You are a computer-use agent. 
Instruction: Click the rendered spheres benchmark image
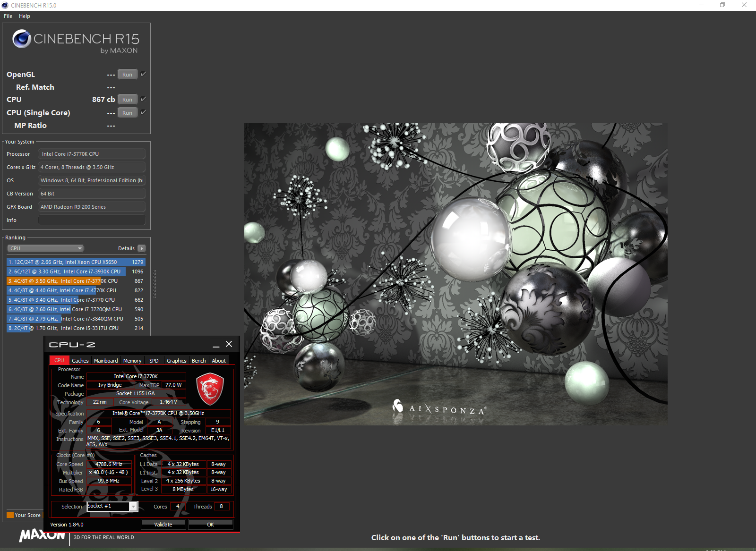[x=455, y=274]
